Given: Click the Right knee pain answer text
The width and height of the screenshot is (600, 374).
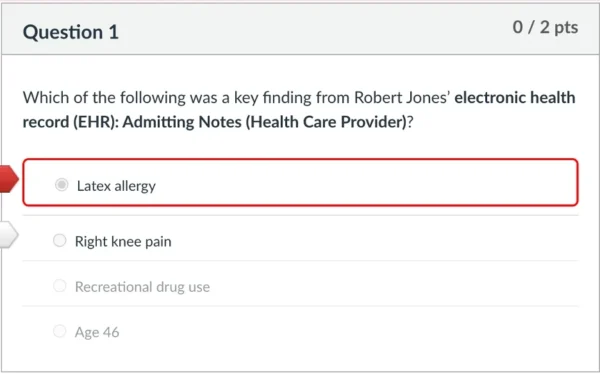Looking at the screenshot, I should 123,242.
